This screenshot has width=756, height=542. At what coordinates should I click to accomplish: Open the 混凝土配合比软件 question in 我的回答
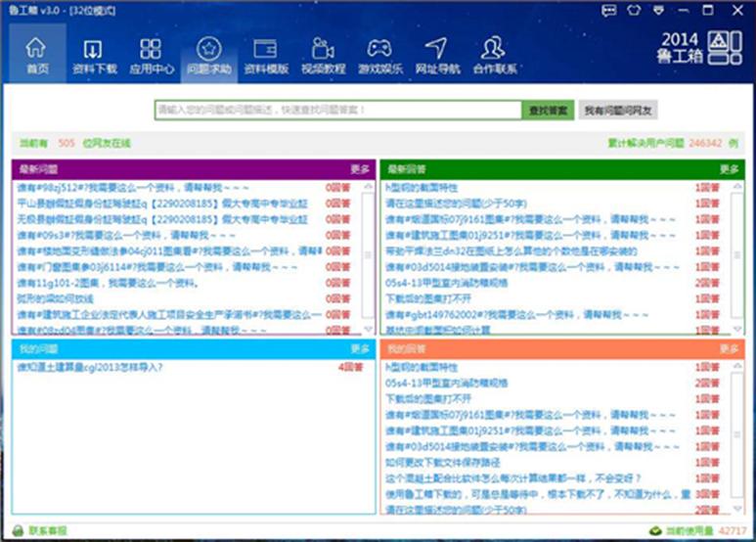(x=513, y=478)
